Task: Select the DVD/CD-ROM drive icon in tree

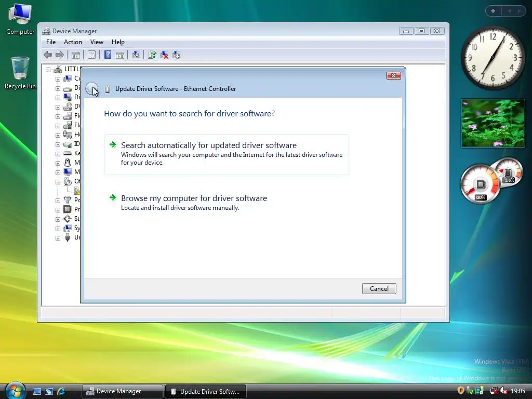Action: click(68, 107)
